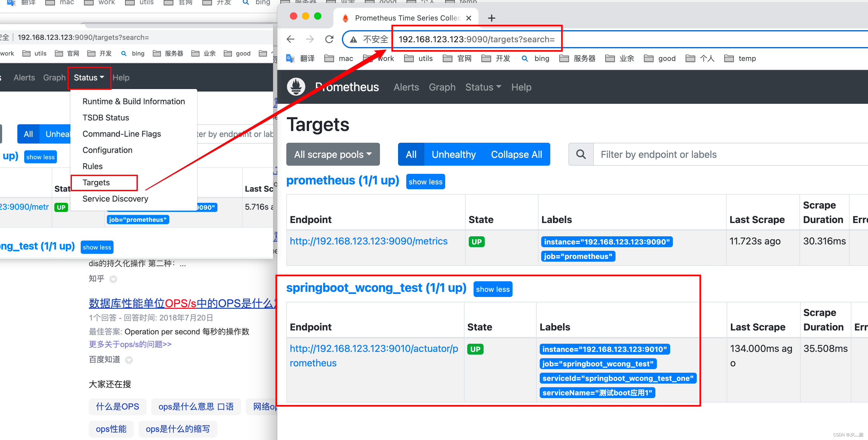Screen dimensions: 868x440
Task: Click show less beside springboot_wcong_test pool
Action: (x=493, y=289)
